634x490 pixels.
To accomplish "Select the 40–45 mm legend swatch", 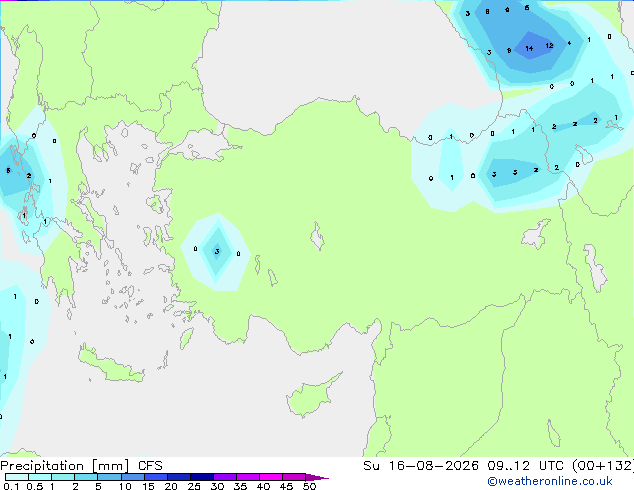I will pyautogui.click(x=271, y=477).
